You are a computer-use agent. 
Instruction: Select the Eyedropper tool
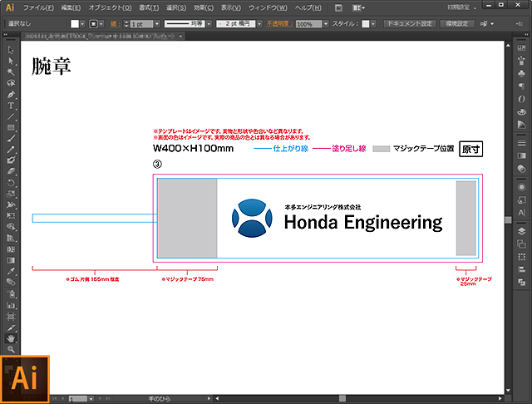pos(11,271)
